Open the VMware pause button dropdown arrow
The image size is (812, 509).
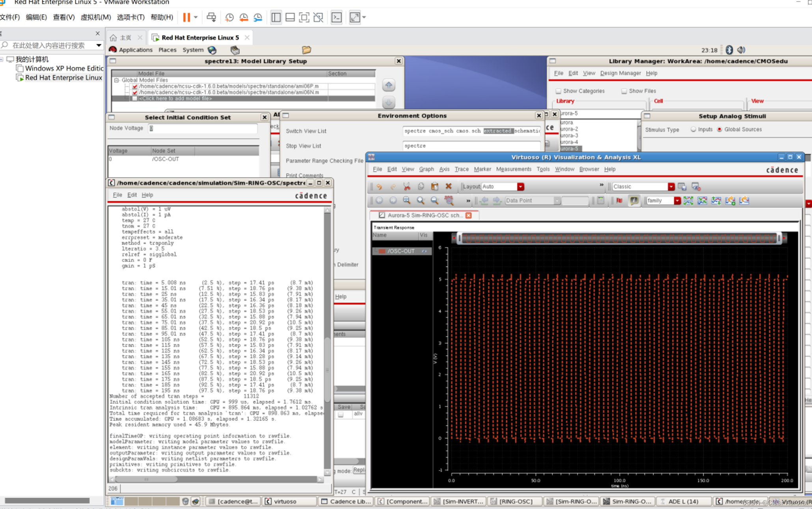(x=196, y=17)
